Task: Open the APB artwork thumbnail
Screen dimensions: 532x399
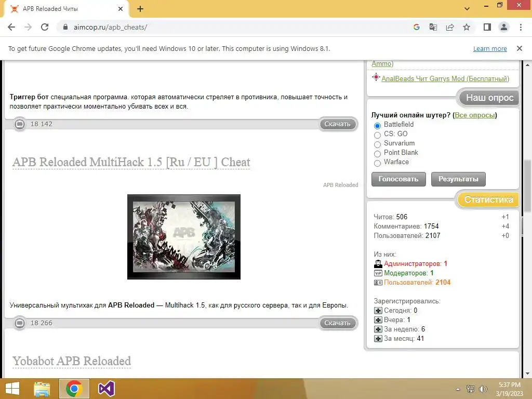Action: pyautogui.click(x=184, y=237)
